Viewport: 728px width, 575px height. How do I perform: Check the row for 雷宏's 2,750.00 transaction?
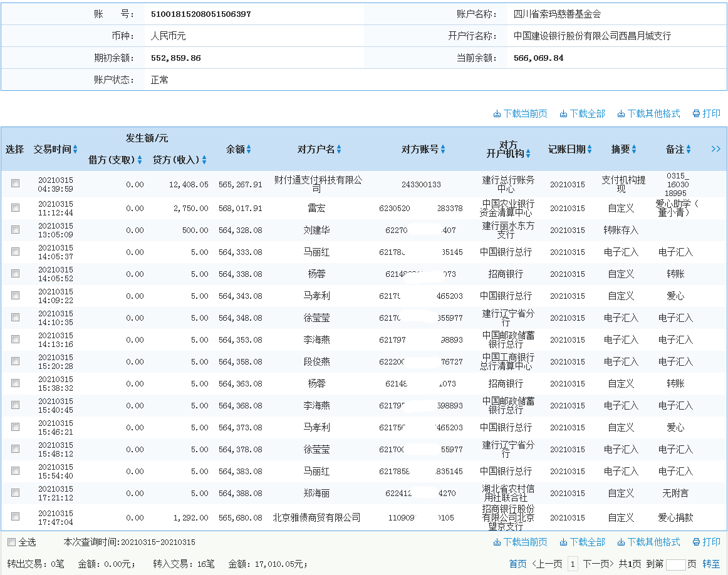point(15,207)
